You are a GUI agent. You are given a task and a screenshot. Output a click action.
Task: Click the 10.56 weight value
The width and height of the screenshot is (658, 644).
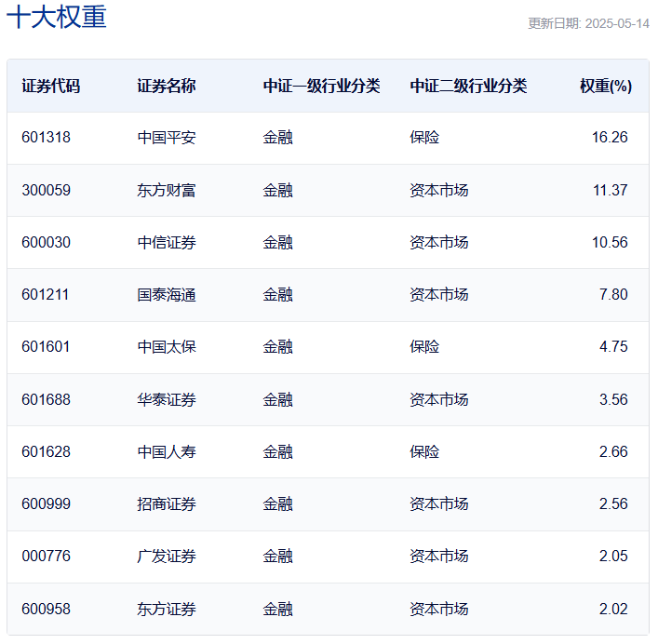(610, 243)
